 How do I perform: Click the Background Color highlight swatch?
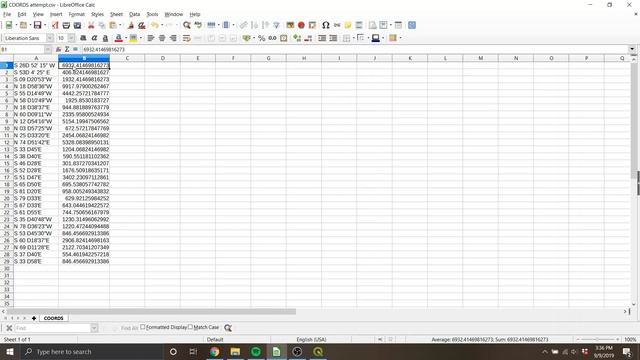(x=133, y=38)
